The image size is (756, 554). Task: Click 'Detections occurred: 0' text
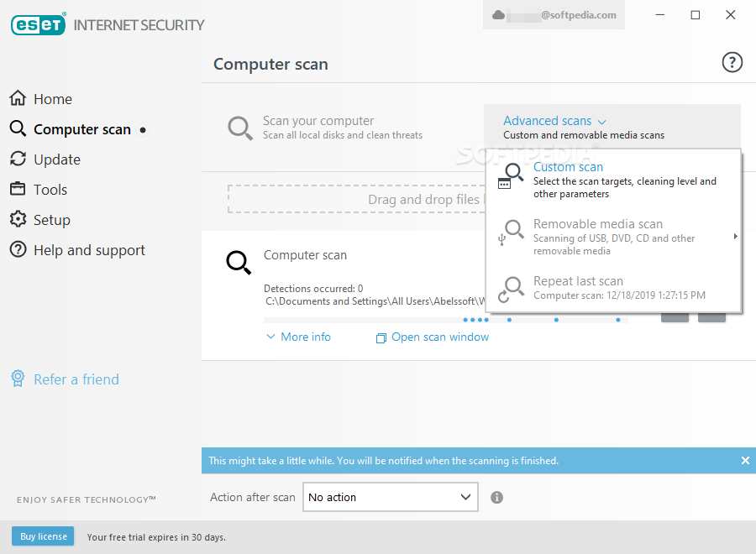(x=313, y=289)
